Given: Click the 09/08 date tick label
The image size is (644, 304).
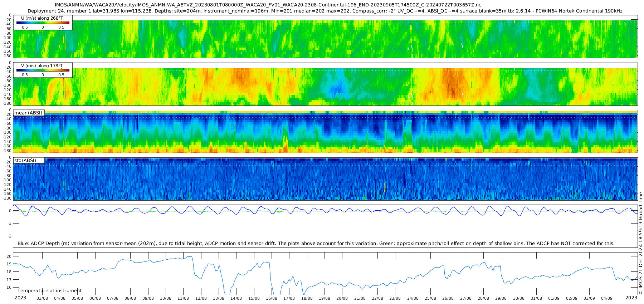Looking at the screenshot, I should pos(148,299).
